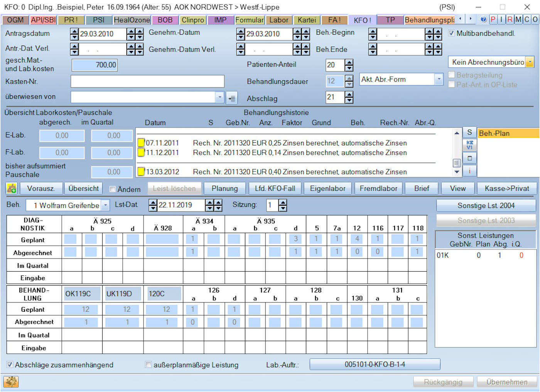Tick außerplanmäßige Leistung checkbox

click(148, 365)
